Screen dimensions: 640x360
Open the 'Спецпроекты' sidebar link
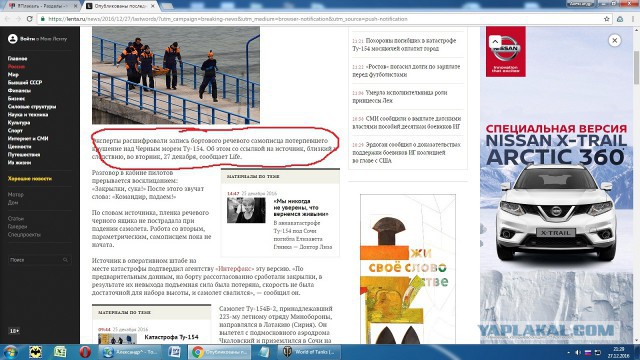point(24,234)
